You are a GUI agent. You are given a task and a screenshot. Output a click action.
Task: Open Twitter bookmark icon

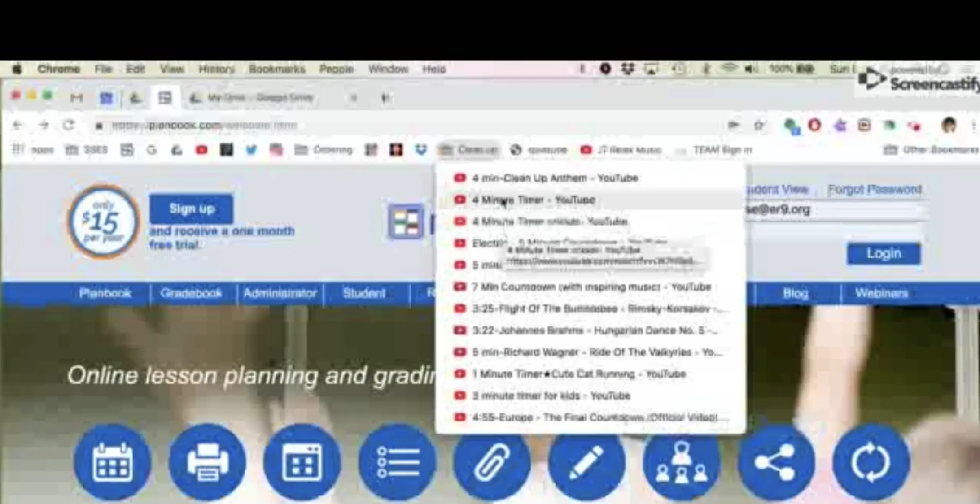pyautogui.click(x=251, y=150)
